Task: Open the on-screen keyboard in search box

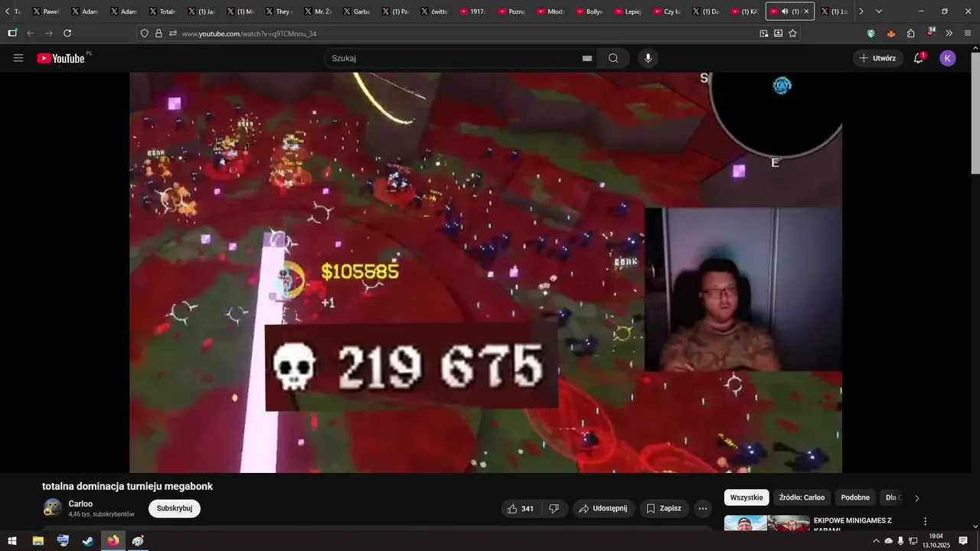Action: pyautogui.click(x=587, y=58)
